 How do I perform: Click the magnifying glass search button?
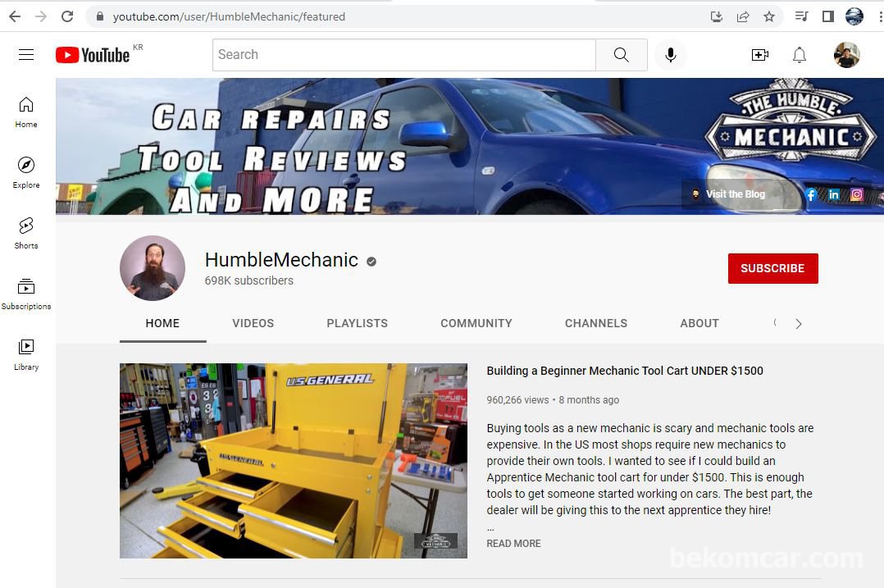(x=622, y=55)
